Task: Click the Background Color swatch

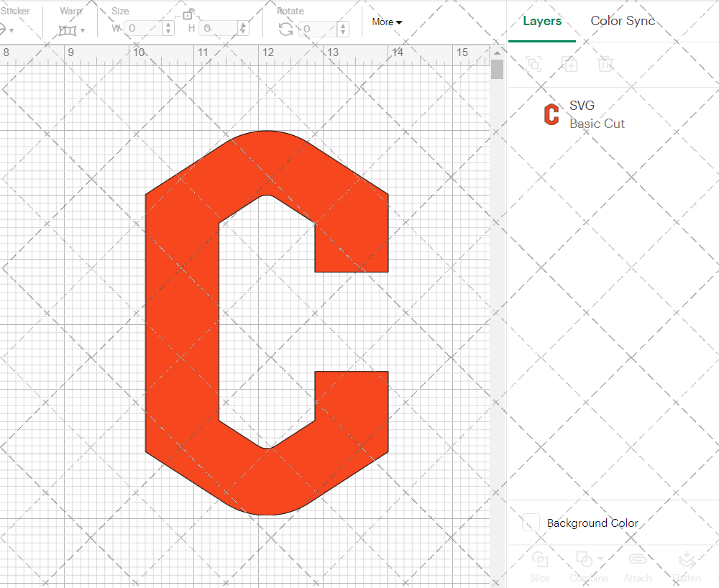Action: coord(531,523)
